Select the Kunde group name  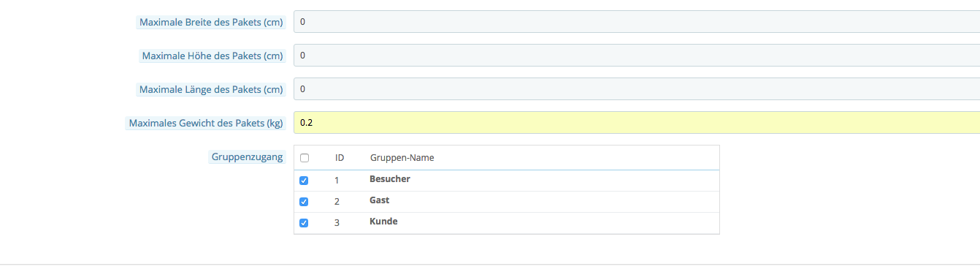(383, 222)
